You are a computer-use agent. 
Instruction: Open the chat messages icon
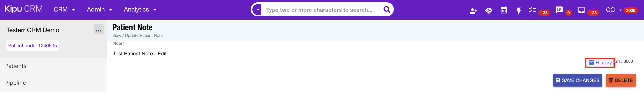(559, 10)
